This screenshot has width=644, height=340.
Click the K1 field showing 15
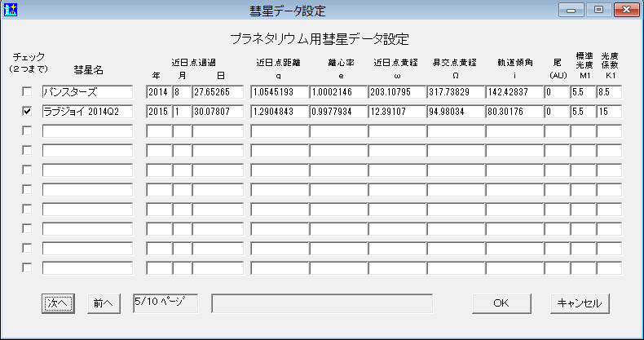tap(609, 111)
